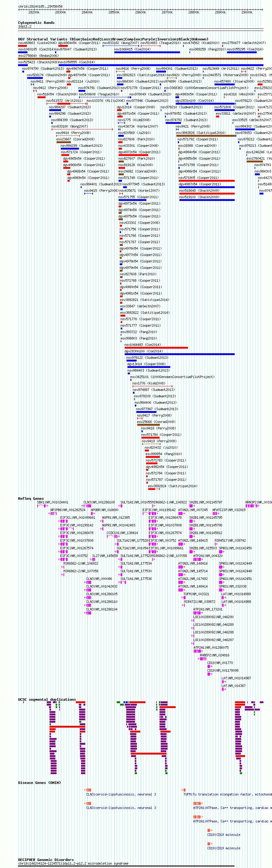Select variant esv3892824 (Suktitipat2014)
This screenshot has width=272, height=868.
pyautogui.click(x=173, y=486)
